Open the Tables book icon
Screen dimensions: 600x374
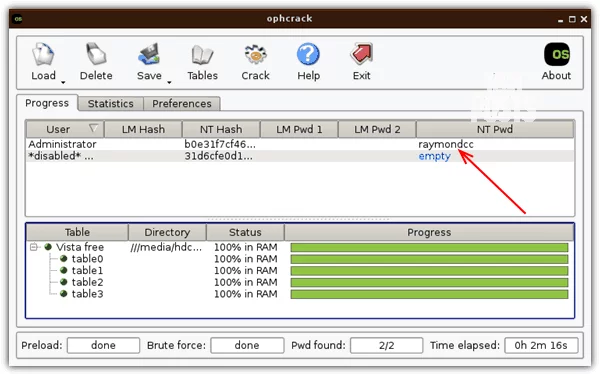(x=202, y=55)
